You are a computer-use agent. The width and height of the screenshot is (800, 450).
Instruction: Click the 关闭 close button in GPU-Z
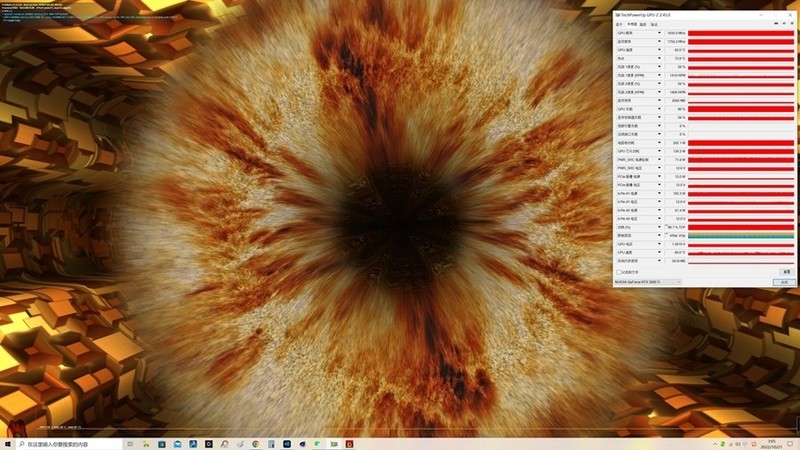point(784,282)
